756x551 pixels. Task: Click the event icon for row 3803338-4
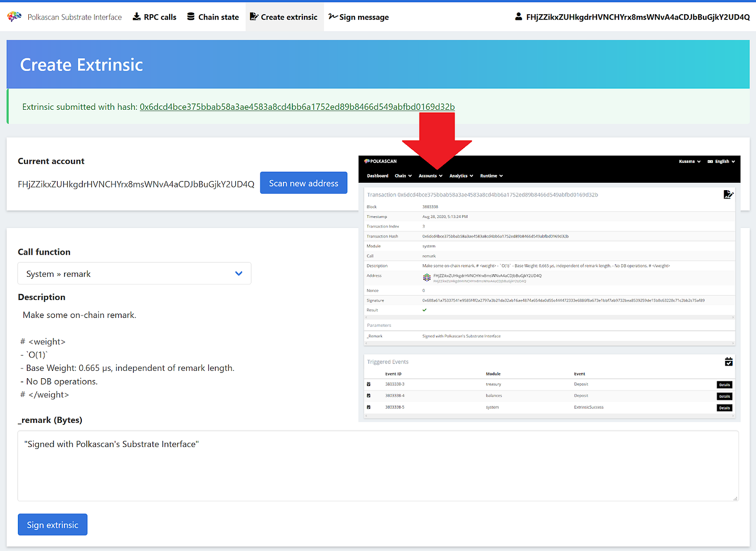pos(369,396)
